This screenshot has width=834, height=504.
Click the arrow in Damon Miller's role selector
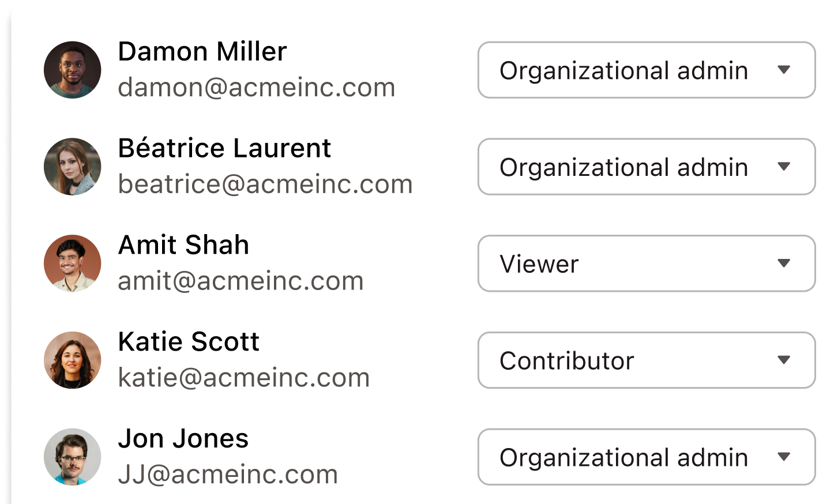click(784, 70)
